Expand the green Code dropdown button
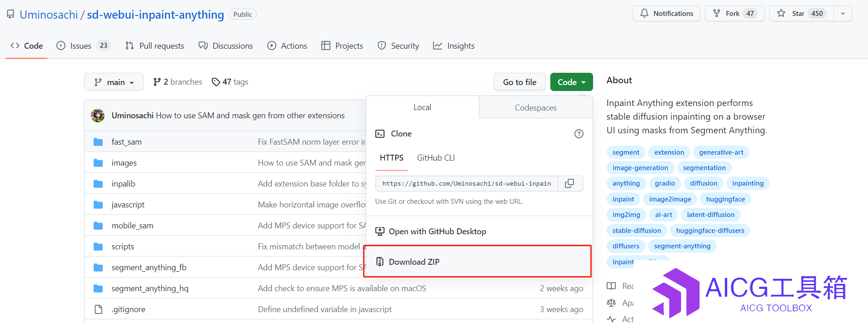The image size is (868, 323). (x=572, y=82)
